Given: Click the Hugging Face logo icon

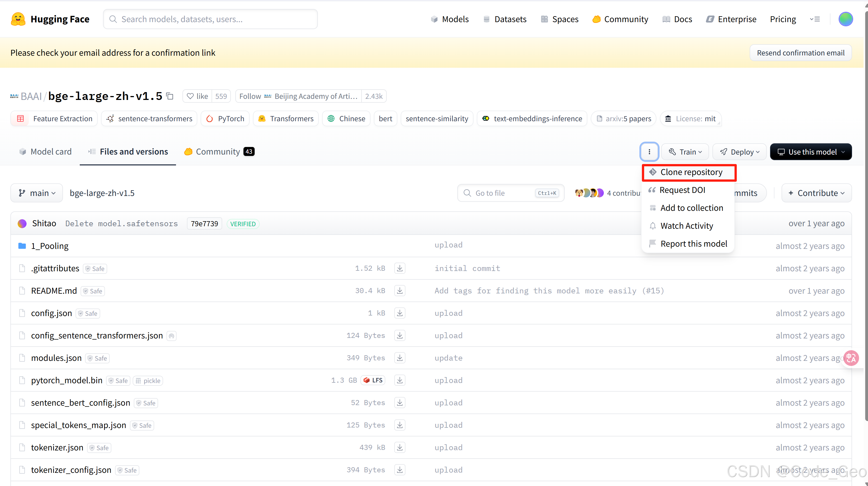Looking at the screenshot, I should coord(18,19).
